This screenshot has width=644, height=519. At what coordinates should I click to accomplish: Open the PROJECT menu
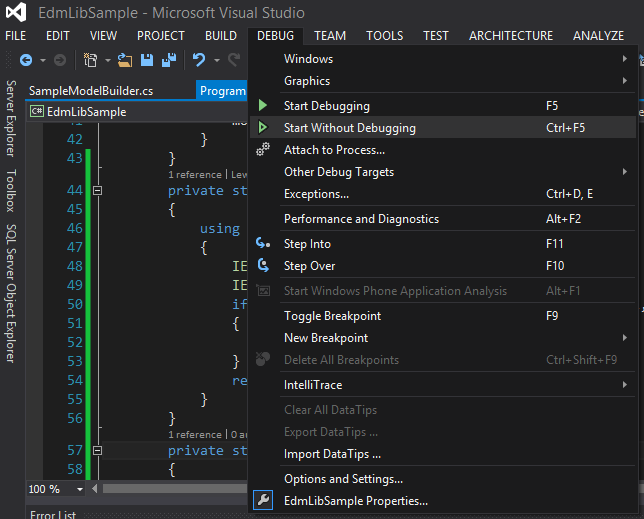161,36
